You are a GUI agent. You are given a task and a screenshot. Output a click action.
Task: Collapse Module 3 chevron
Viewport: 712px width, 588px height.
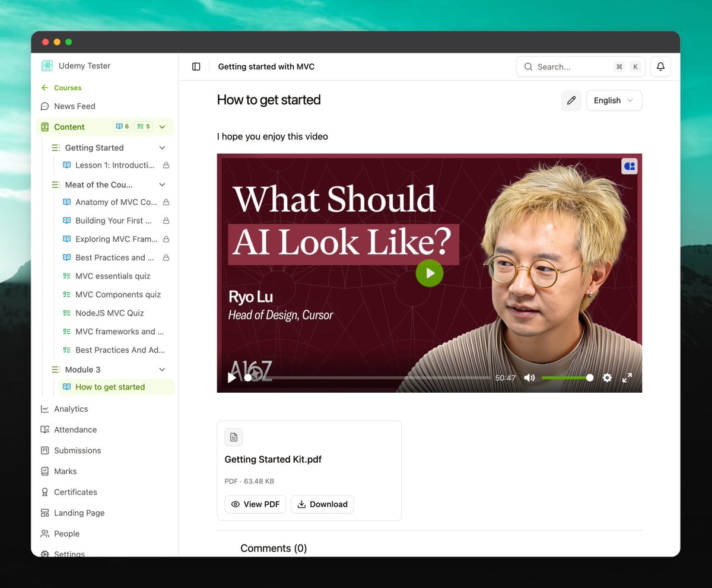[x=162, y=370]
